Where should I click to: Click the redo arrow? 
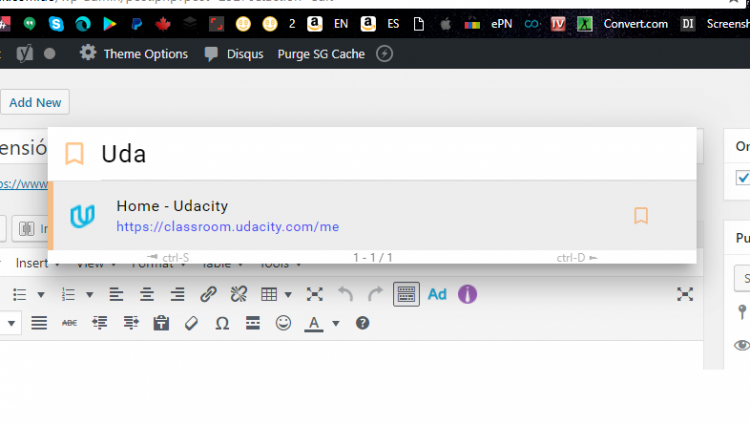[375, 294]
